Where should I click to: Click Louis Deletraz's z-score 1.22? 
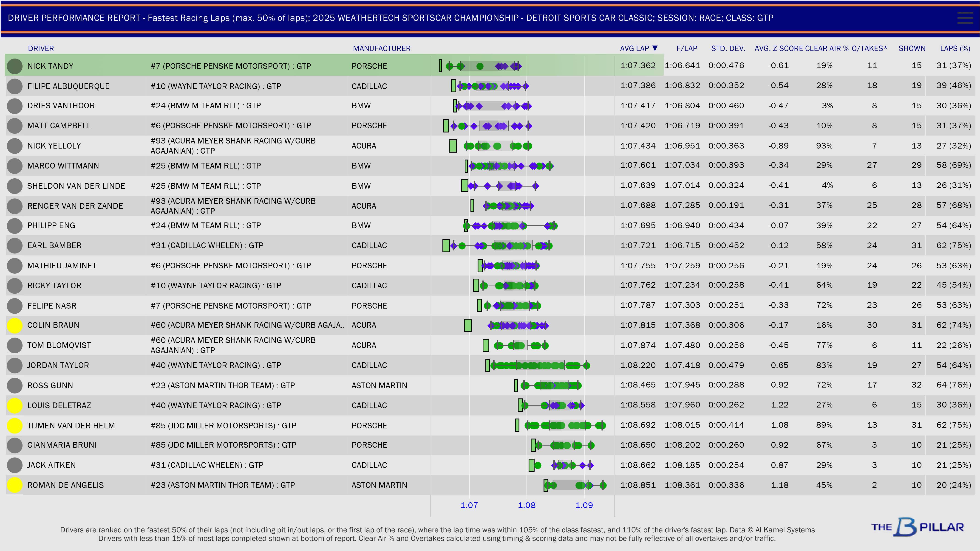pyautogui.click(x=779, y=405)
